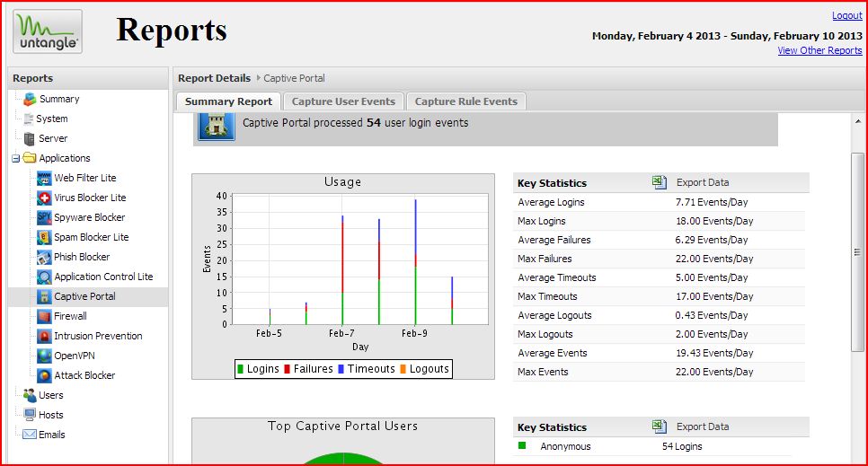
Task: Click the Web Filter Lite icon
Action: pos(45,178)
